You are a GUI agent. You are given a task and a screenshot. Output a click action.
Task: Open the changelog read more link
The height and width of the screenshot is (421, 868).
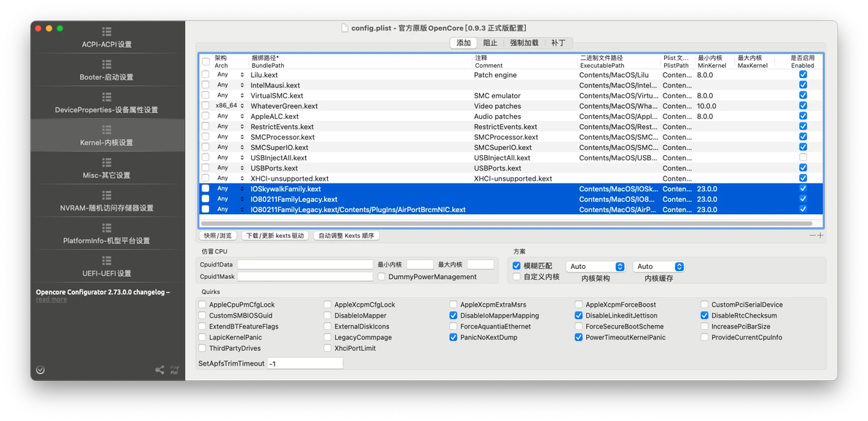[52, 299]
